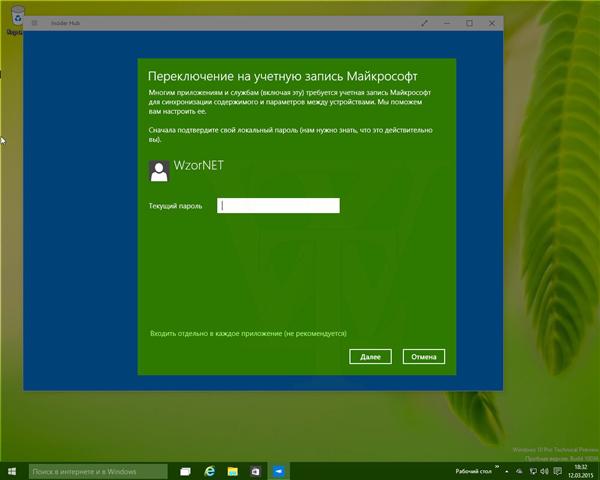600x480 pixels.
Task: Click the Task View taskbar icon
Action: [185, 470]
